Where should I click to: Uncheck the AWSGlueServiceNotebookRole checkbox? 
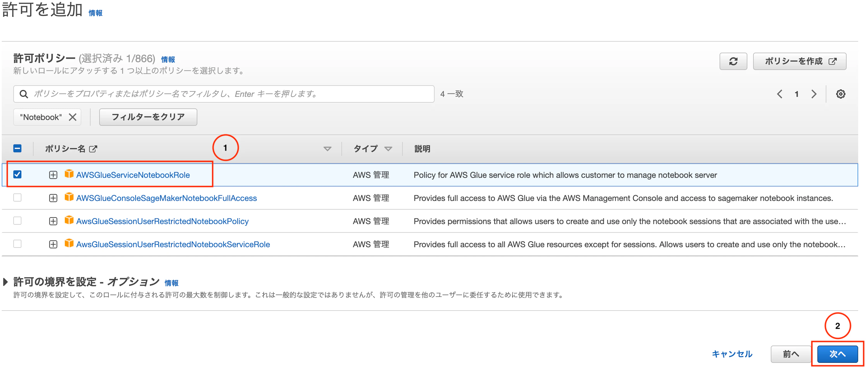click(x=18, y=174)
